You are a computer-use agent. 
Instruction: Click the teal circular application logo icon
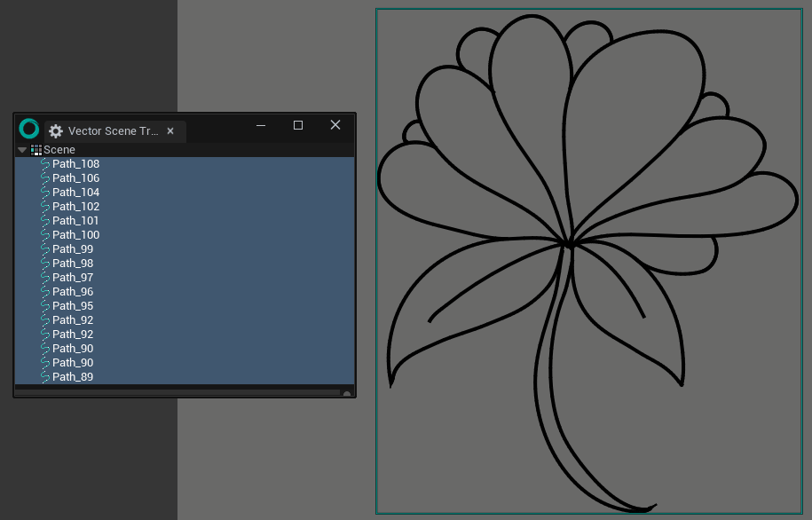(x=28, y=130)
